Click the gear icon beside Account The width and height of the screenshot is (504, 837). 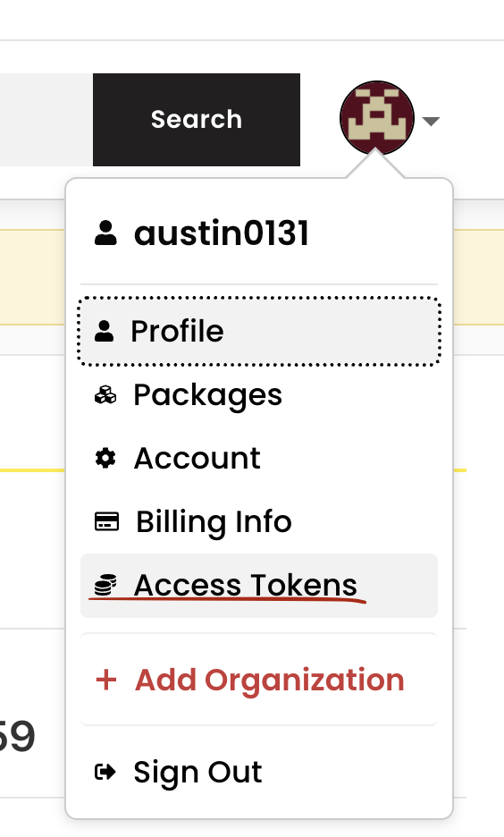point(105,458)
